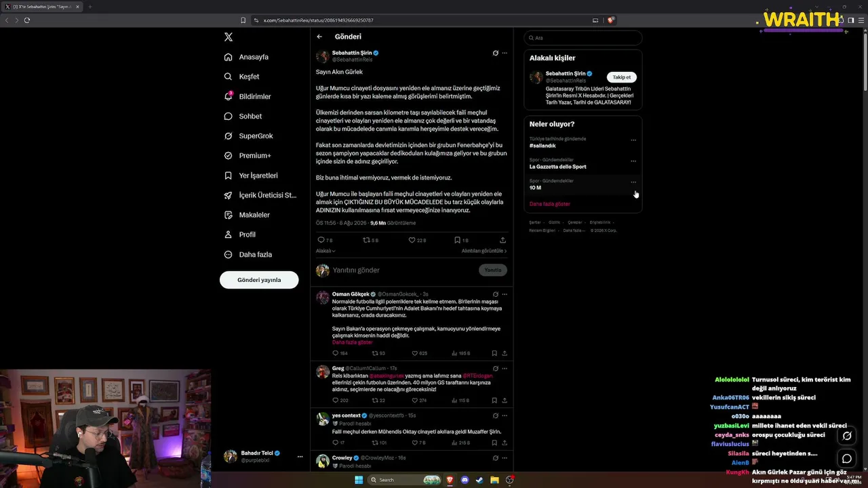Screen dimensions: 868x488
Task: Click the Yanıtını gönder reply field
Action: click(403, 270)
